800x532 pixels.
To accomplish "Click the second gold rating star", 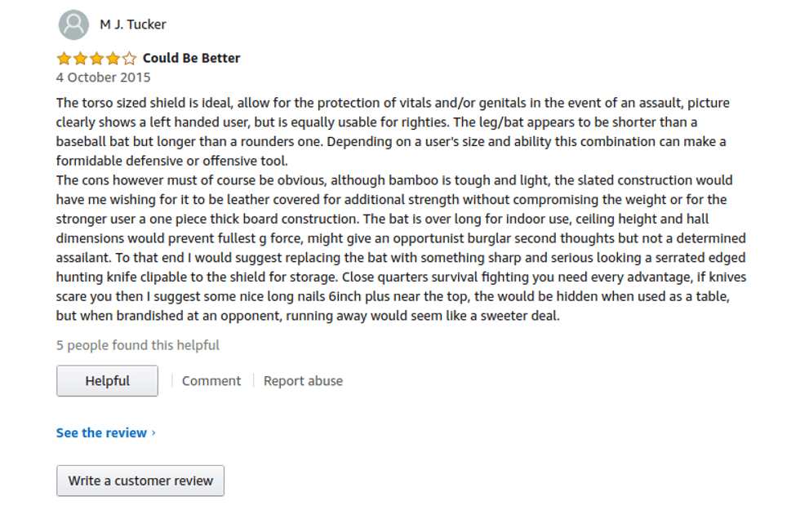I will point(80,59).
